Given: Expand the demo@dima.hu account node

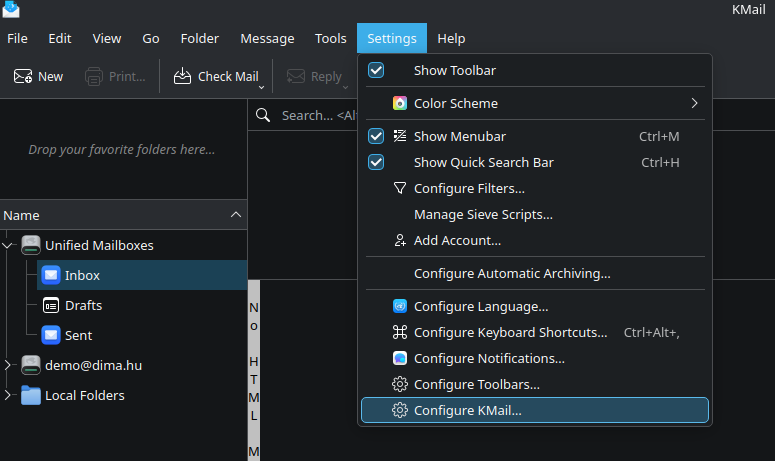Looking at the screenshot, I should coord(7,365).
